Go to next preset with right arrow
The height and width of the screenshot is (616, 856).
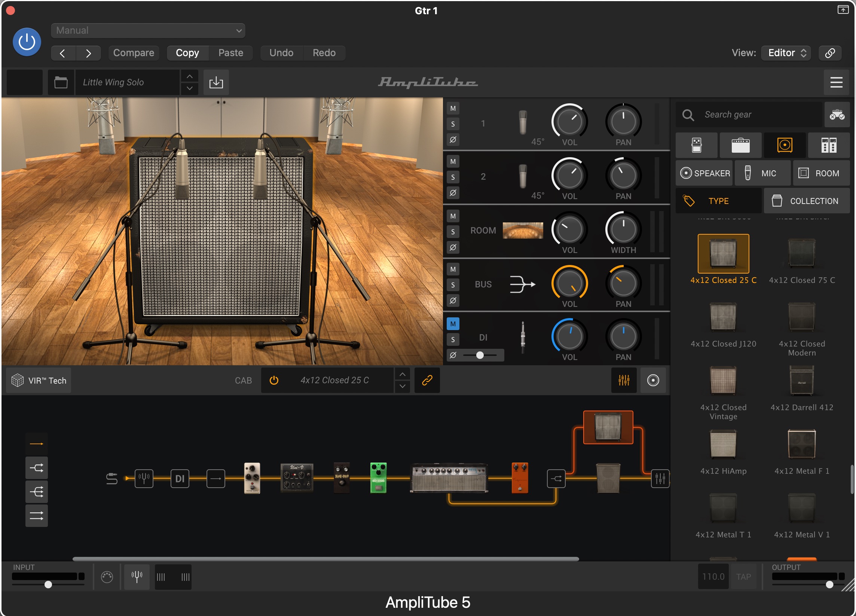pos(88,53)
